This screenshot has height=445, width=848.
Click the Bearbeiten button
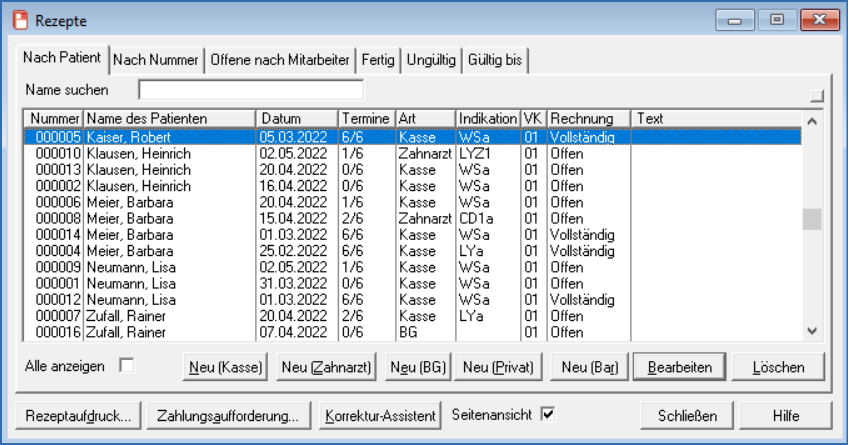click(680, 367)
